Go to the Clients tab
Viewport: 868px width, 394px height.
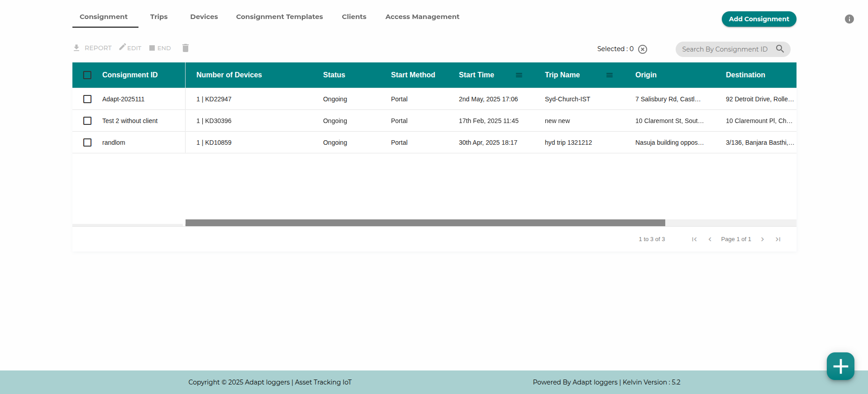(x=354, y=17)
